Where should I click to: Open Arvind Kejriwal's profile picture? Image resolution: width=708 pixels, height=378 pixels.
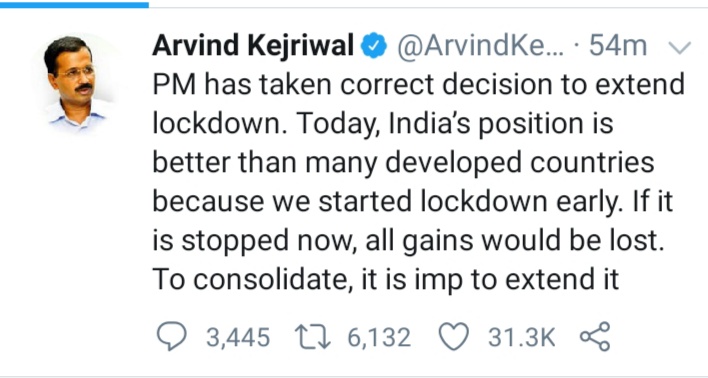click(x=75, y=81)
